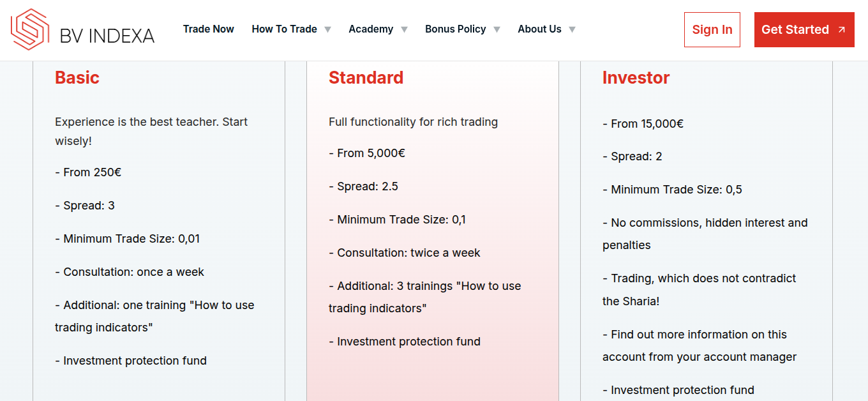This screenshot has width=868, height=401.
Task: Click the Investor account heading
Action: tap(636, 78)
